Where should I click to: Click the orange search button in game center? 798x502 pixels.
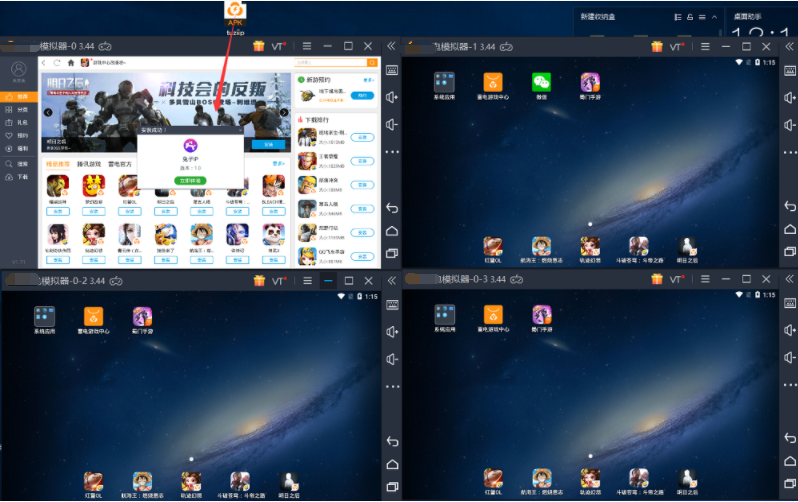point(372,63)
